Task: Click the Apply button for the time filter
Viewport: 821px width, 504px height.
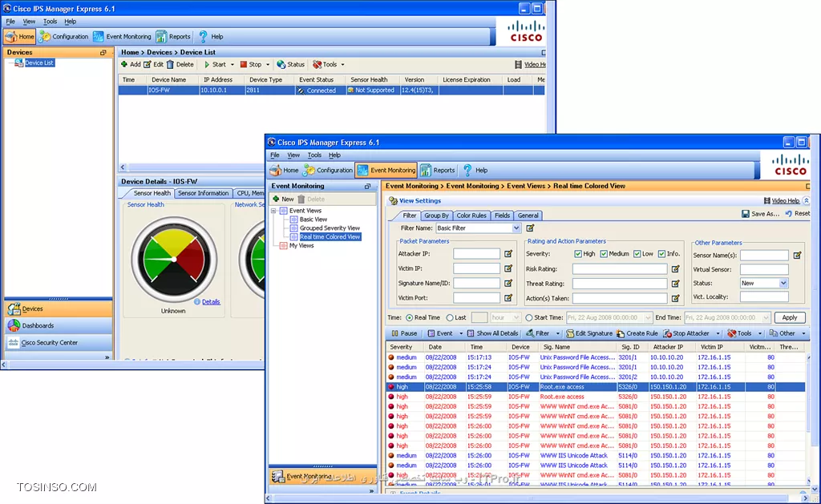Action: coord(789,317)
